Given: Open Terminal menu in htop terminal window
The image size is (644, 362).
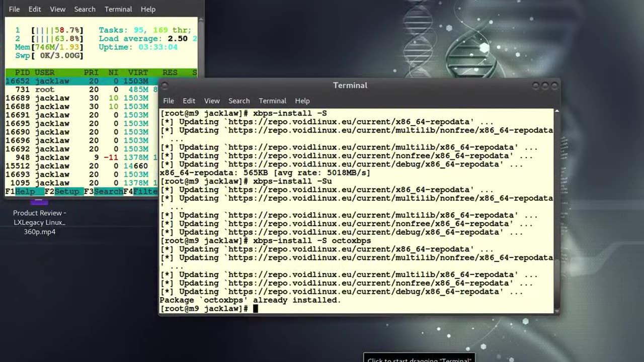Looking at the screenshot, I should 118,9.
